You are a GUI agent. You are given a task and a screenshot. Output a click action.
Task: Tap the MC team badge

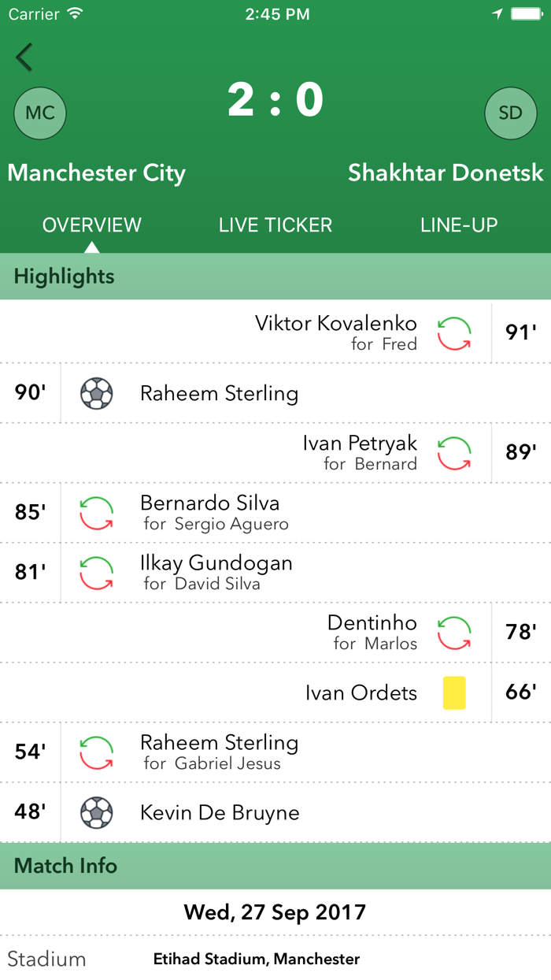click(40, 113)
